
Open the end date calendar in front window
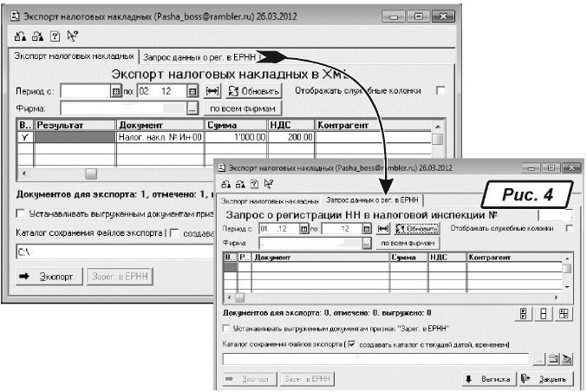pyautogui.click(x=367, y=228)
